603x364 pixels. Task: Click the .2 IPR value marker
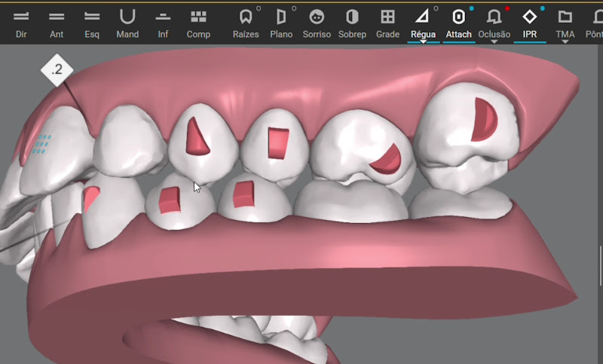coord(57,70)
